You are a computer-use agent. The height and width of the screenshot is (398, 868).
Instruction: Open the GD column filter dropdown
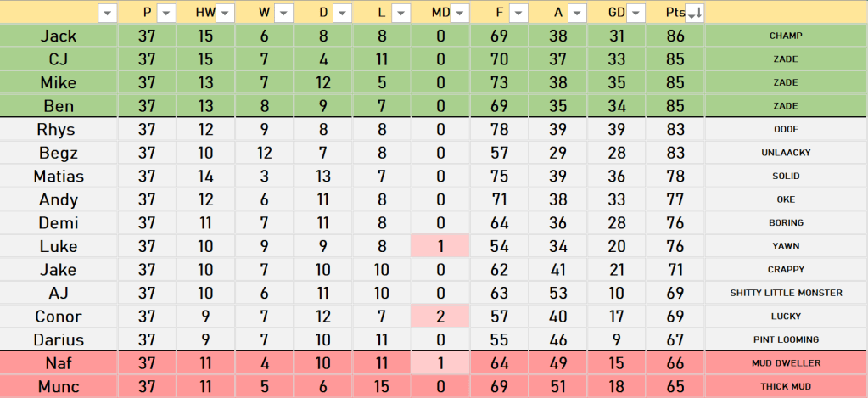point(636,13)
